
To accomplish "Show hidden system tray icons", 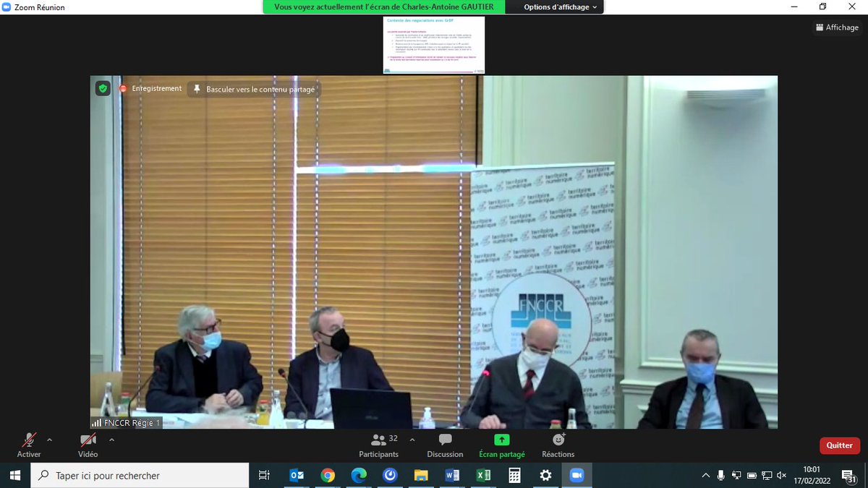I will click(706, 476).
